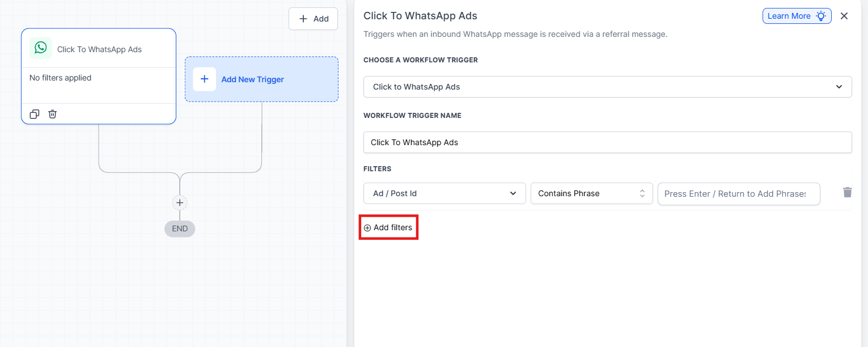Close the trigger settings panel
Image resolution: width=868 pixels, height=347 pixels.
point(844,16)
